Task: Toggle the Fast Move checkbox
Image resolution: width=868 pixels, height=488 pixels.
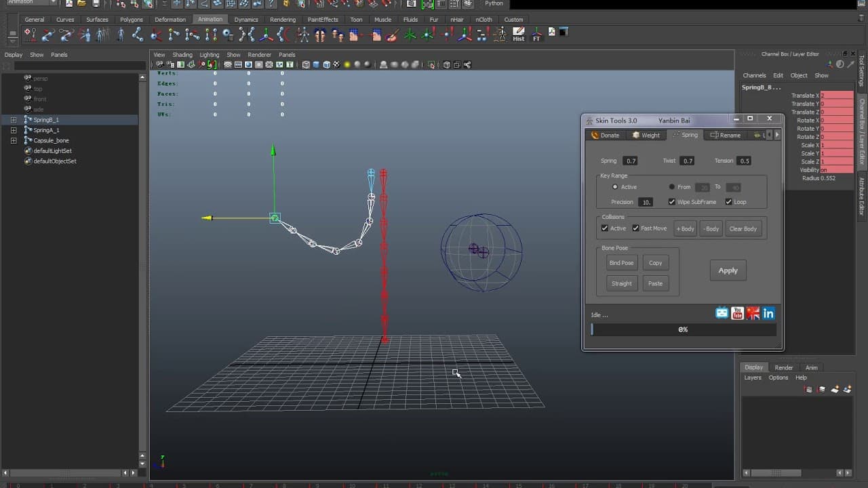Action: 636,228
